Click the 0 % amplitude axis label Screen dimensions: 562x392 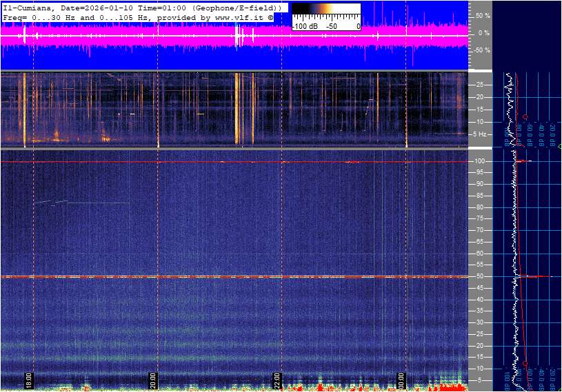(x=483, y=32)
